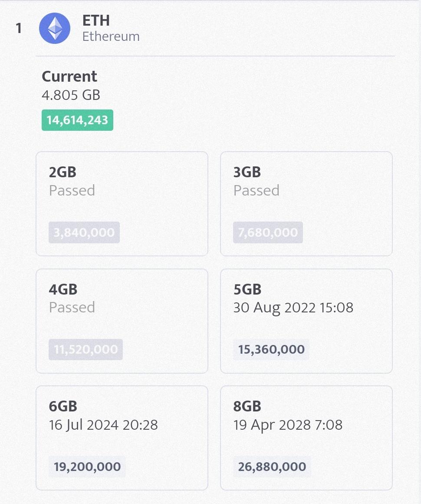Click the 19,200,000 block badge
Viewport: 421px width, 504px height.
click(x=87, y=466)
